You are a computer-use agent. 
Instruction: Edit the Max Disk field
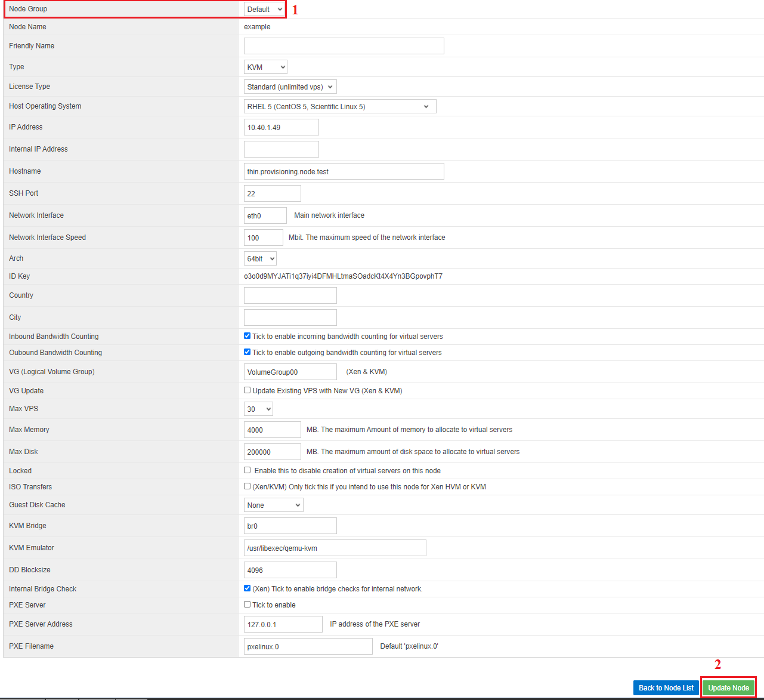pyautogui.click(x=273, y=452)
